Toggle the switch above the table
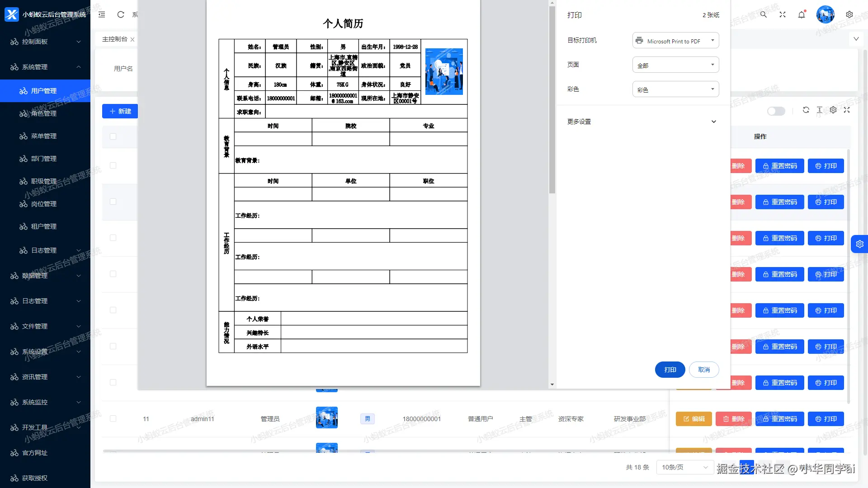The width and height of the screenshot is (868, 488). tap(776, 111)
